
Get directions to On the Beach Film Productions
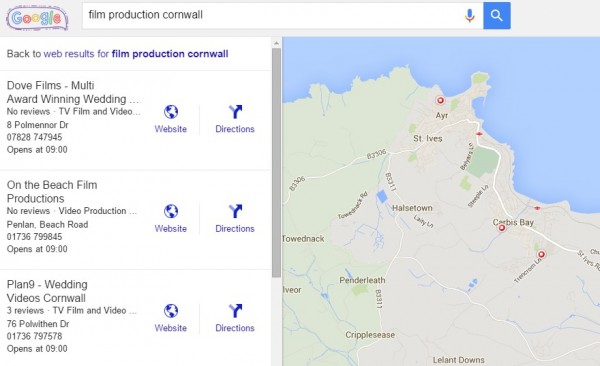[x=235, y=219]
